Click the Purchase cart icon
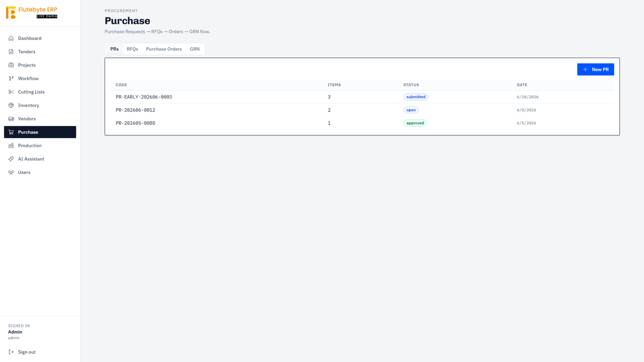 pos(11,132)
